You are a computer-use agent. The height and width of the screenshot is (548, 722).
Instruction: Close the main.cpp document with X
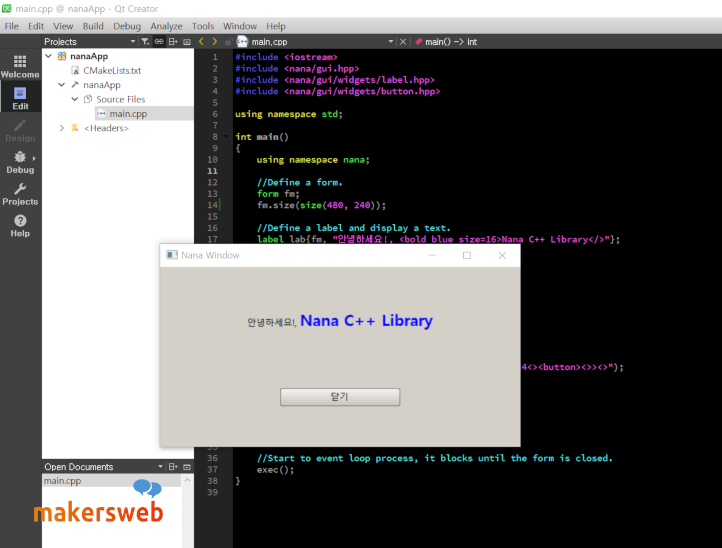coord(403,42)
